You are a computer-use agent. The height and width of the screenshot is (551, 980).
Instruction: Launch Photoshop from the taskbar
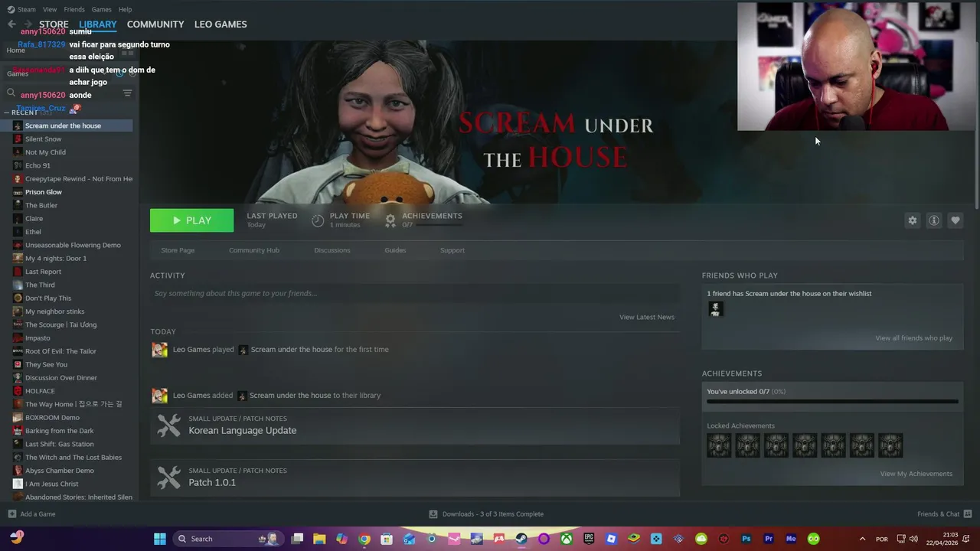click(746, 539)
